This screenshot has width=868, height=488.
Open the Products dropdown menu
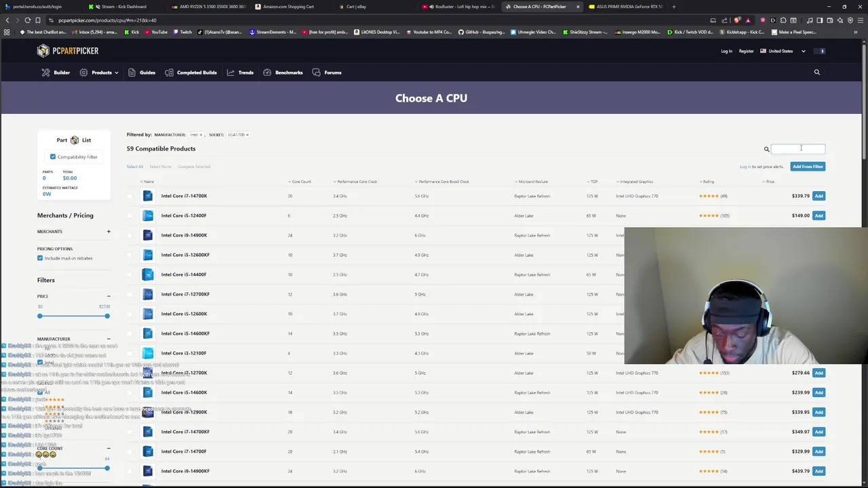click(x=100, y=73)
